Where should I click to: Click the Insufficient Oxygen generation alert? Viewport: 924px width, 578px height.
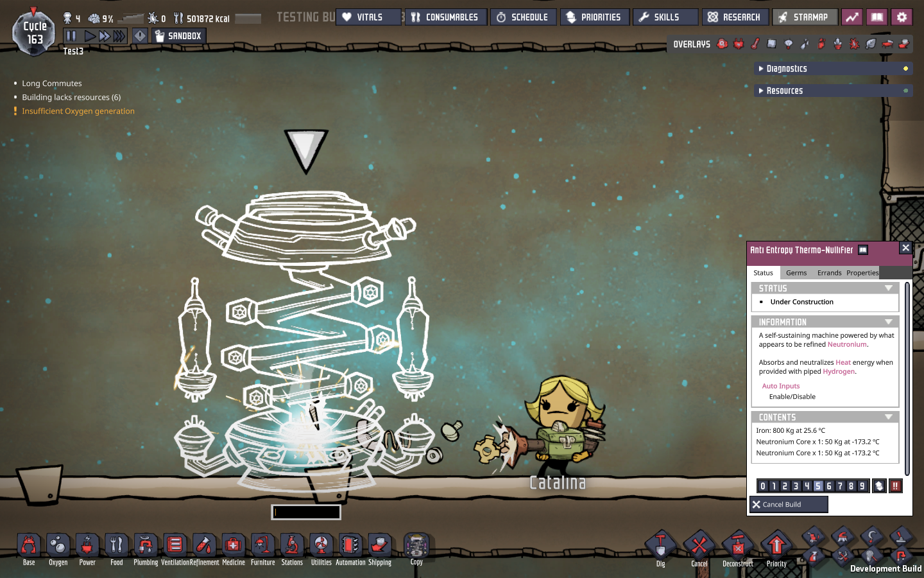tap(78, 111)
